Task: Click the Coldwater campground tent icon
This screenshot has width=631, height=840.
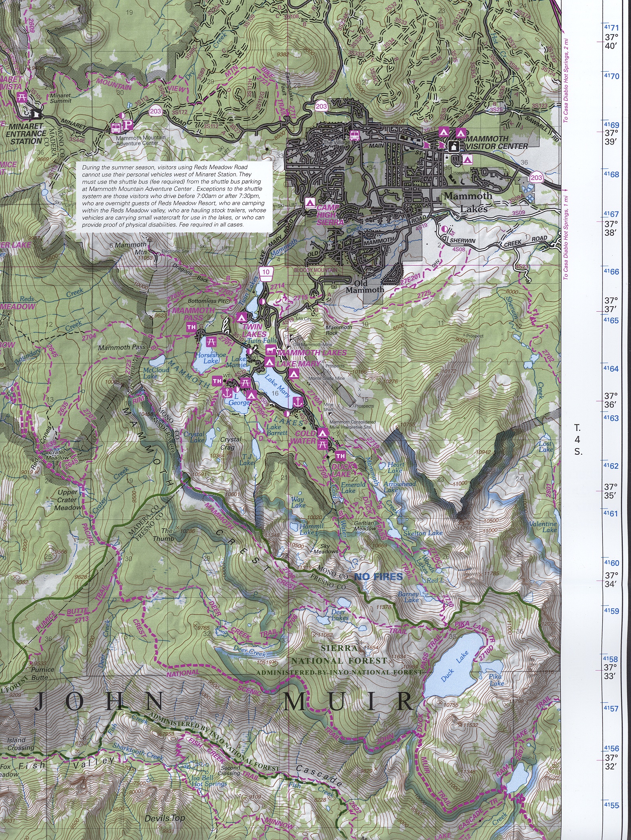Action: 322,433
